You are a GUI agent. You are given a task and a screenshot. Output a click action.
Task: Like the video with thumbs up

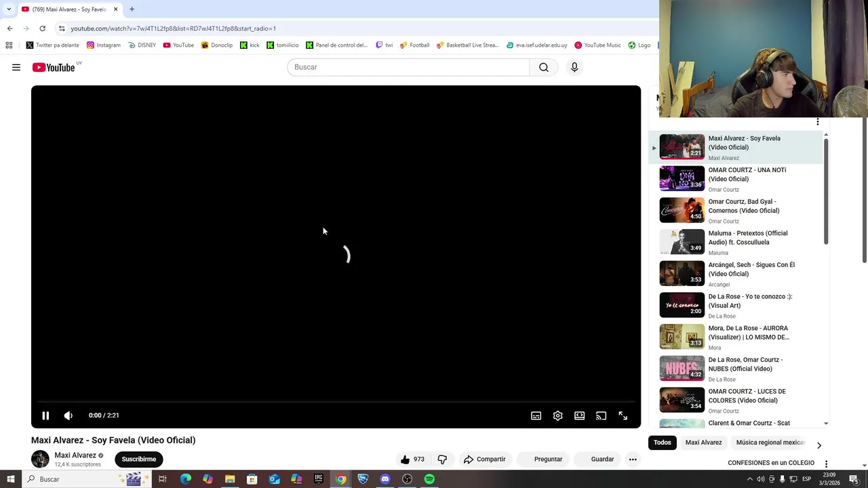click(412, 459)
